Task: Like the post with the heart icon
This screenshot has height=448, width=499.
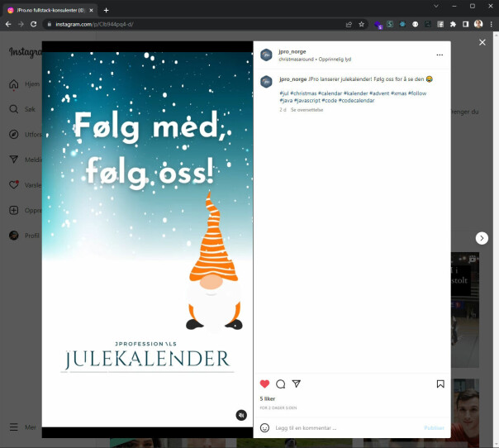Action: tap(264, 384)
